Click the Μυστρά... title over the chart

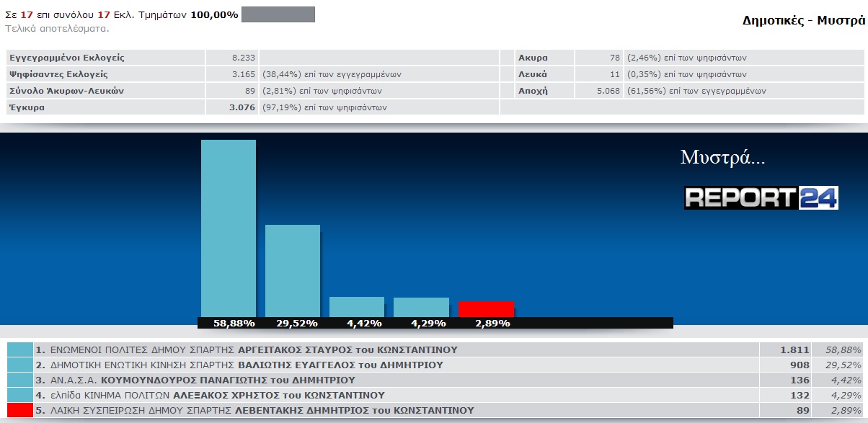coord(722,158)
